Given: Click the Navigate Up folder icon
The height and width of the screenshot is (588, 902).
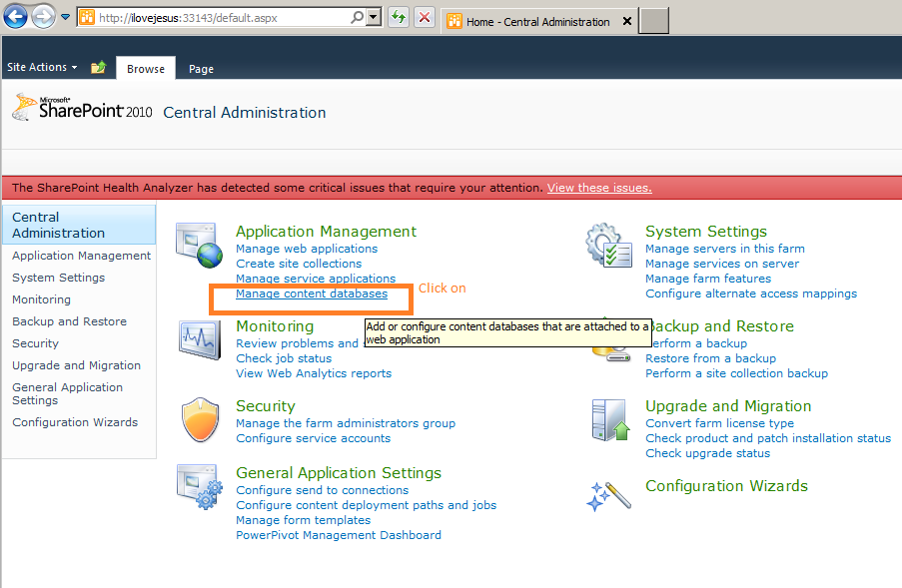Looking at the screenshot, I should [98, 67].
